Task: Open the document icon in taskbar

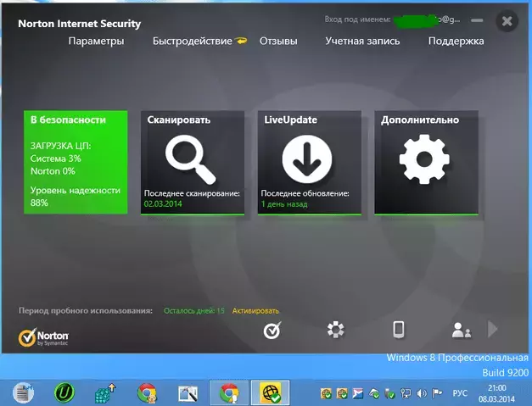Action: point(24,393)
